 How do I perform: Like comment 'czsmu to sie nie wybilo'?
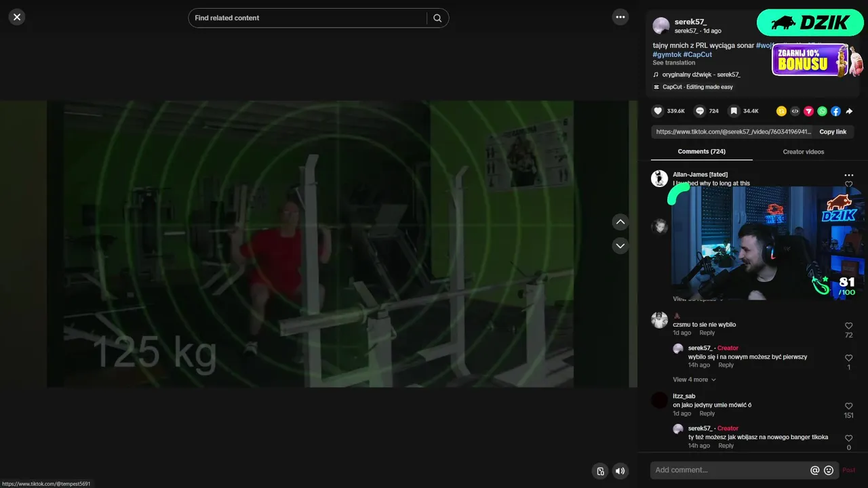pyautogui.click(x=848, y=326)
